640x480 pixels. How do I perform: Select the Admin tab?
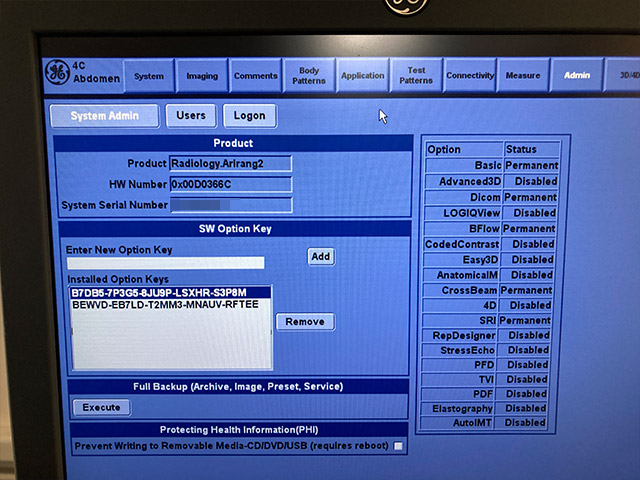coord(577,75)
